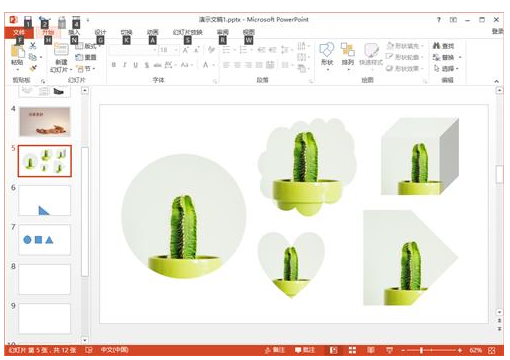Select the Format Painter brush icon
This screenshot has height=360, width=510.
point(33,68)
